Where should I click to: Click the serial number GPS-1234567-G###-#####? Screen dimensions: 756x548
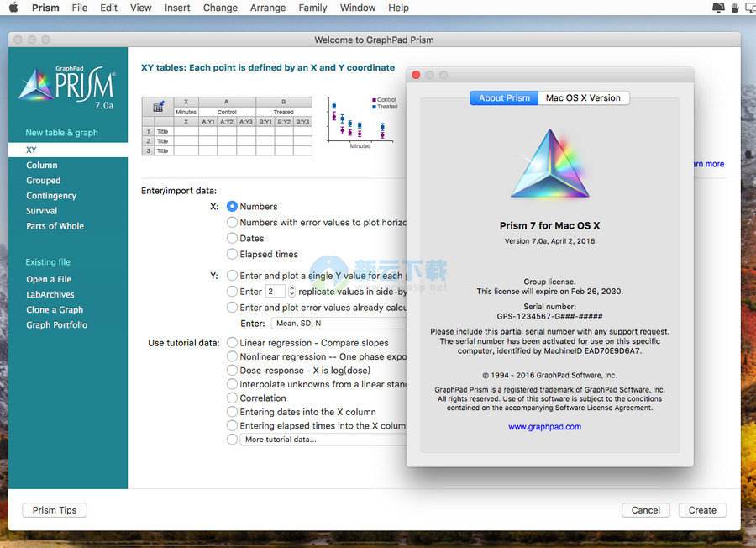pos(549,317)
